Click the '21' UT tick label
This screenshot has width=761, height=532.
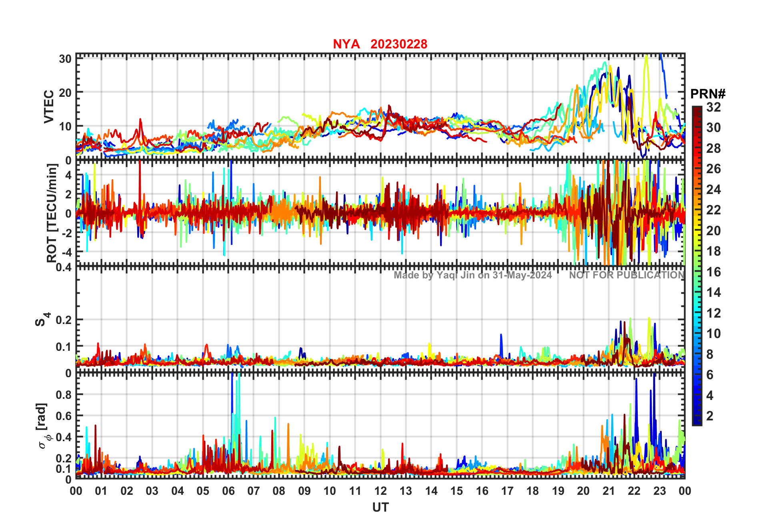(x=609, y=491)
